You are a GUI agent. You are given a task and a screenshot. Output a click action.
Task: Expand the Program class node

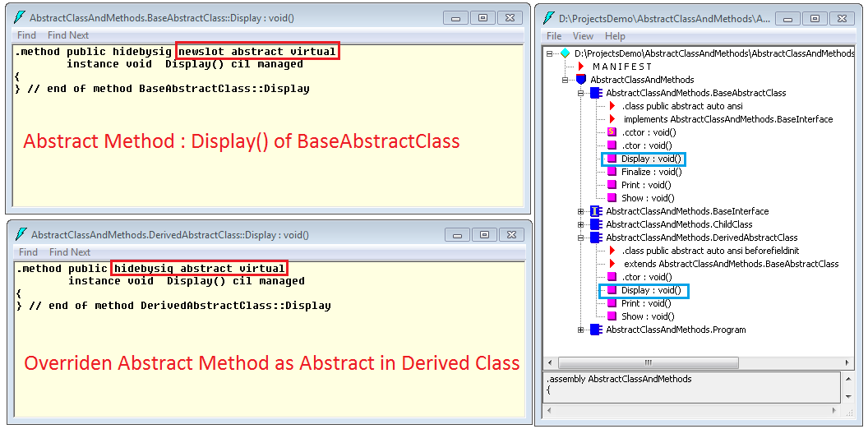580,330
